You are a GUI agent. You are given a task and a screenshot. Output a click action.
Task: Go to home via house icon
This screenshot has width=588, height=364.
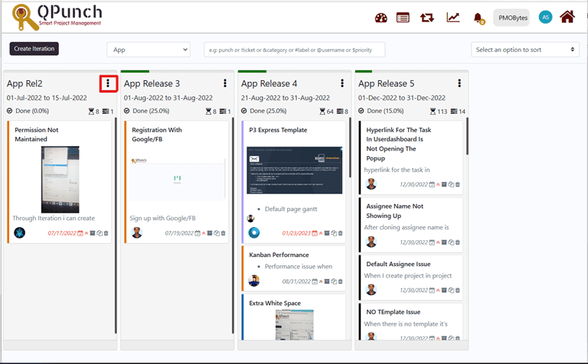coord(567,17)
